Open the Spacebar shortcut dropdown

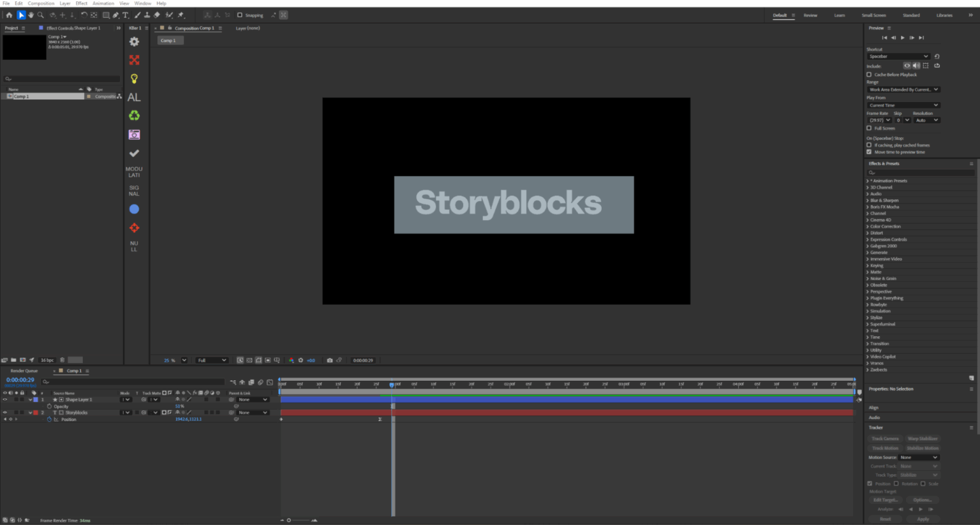point(898,56)
